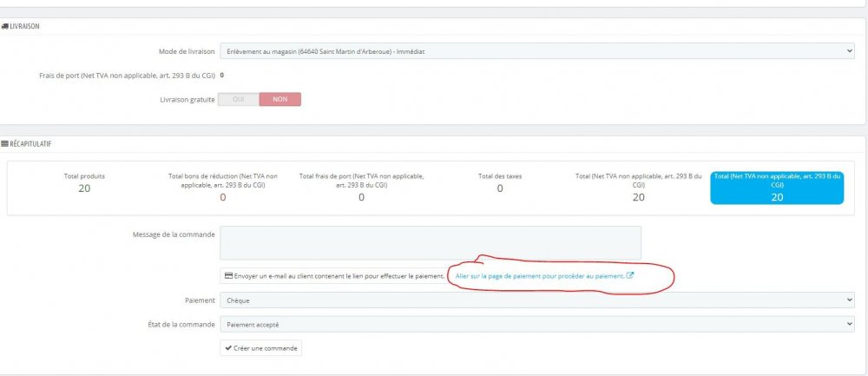Click the list icon beside RÉCAPITULATIF heading
This screenshot has height=376, width=868.
pos(5,144)
